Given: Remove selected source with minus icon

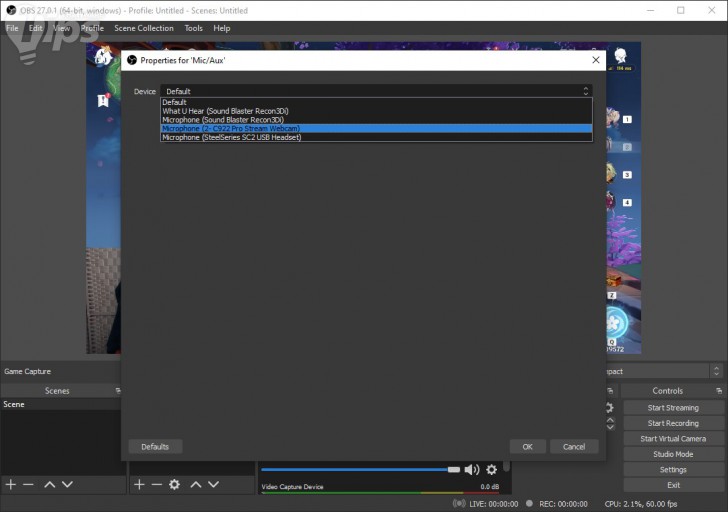Looking at the screenshot, I should click(x=156, y=485).
